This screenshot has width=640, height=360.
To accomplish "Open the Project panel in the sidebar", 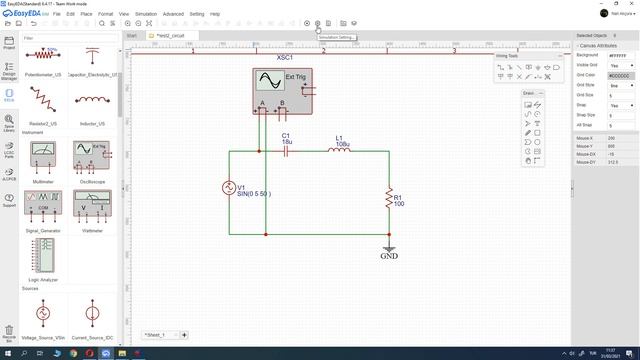I will point(9,43).
